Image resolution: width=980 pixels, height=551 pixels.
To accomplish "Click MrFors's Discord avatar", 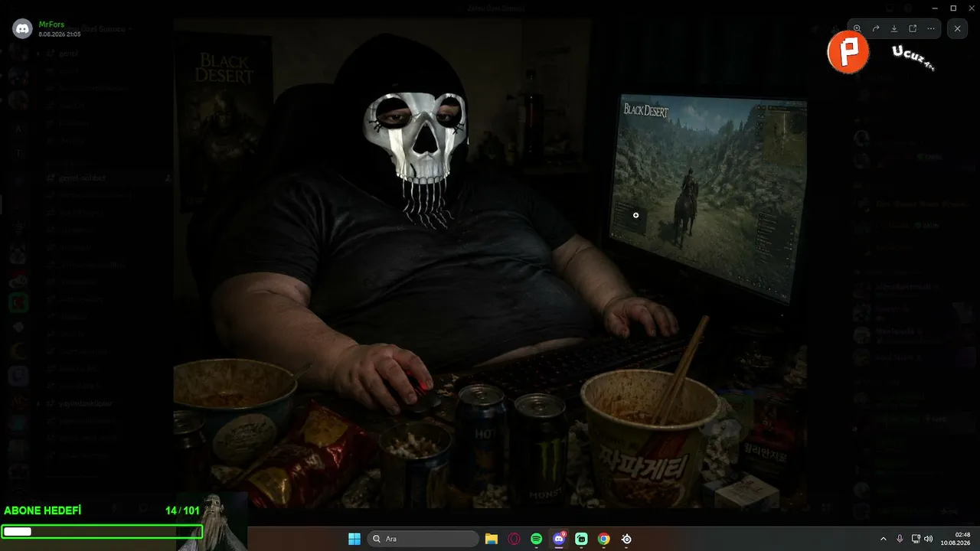I will point(22,29).
